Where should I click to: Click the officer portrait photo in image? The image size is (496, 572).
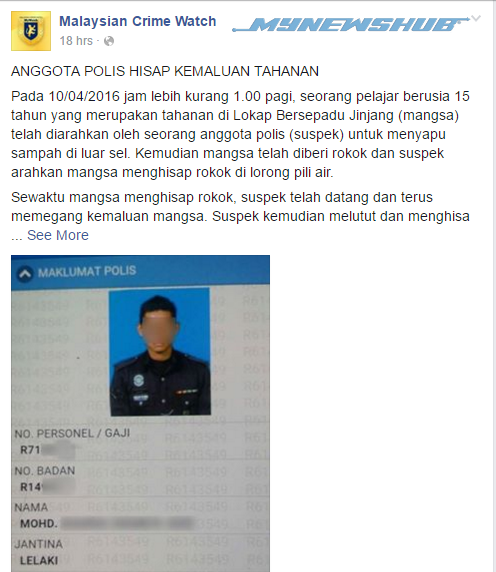(x=160, y=352)
